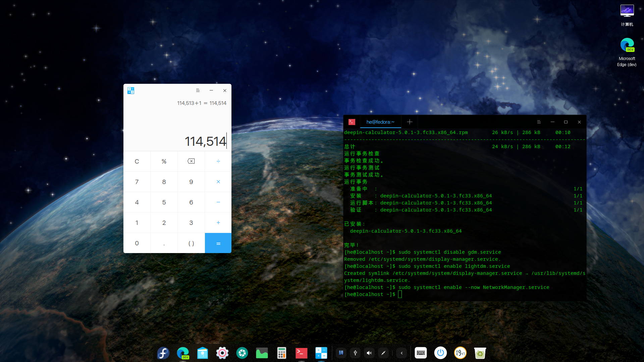Select the he@fedora:~ terminal tab
This screenshot has width=644, height=362.
380,122
